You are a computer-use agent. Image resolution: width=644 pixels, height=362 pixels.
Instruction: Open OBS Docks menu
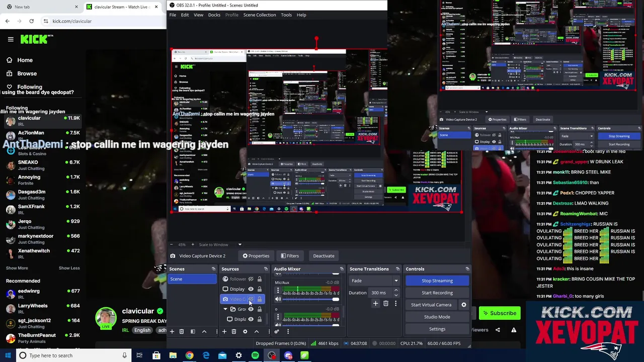[214, 15]
